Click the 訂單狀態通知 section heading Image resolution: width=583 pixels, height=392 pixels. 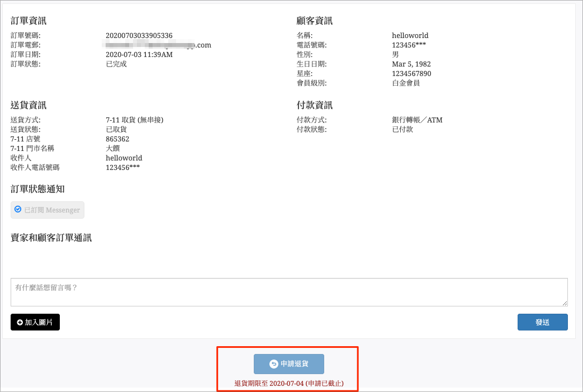click(37, 190)
